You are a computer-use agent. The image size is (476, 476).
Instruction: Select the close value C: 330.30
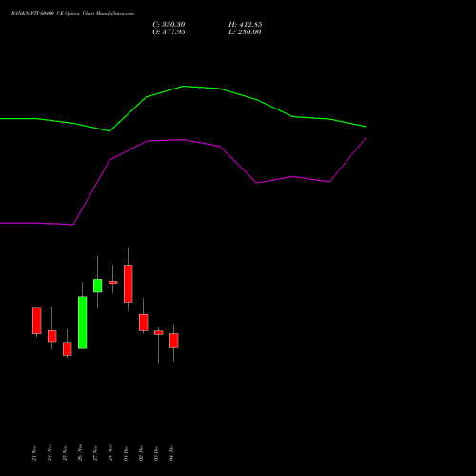tap(169, 25)
